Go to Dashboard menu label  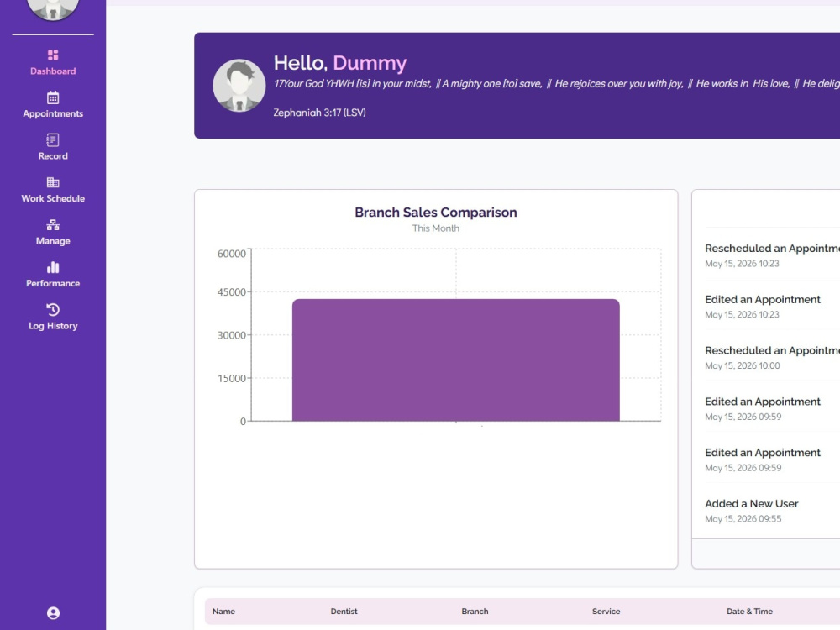pos(53,71)
